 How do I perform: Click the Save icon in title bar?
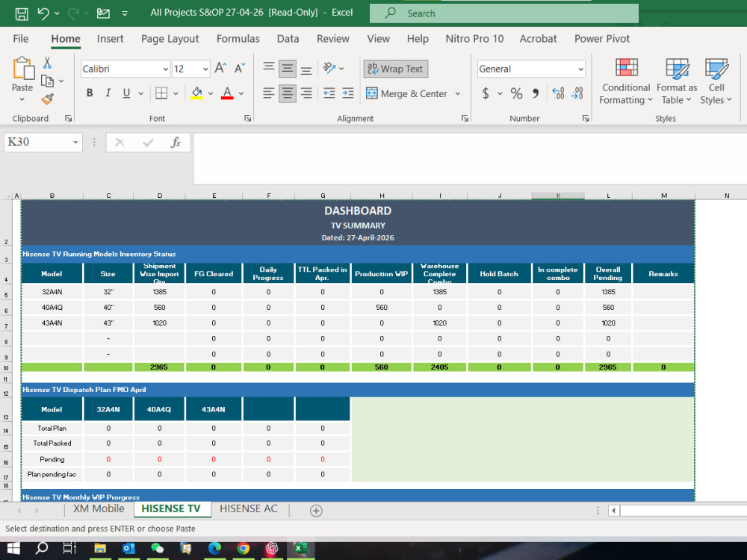coord(22,13)
